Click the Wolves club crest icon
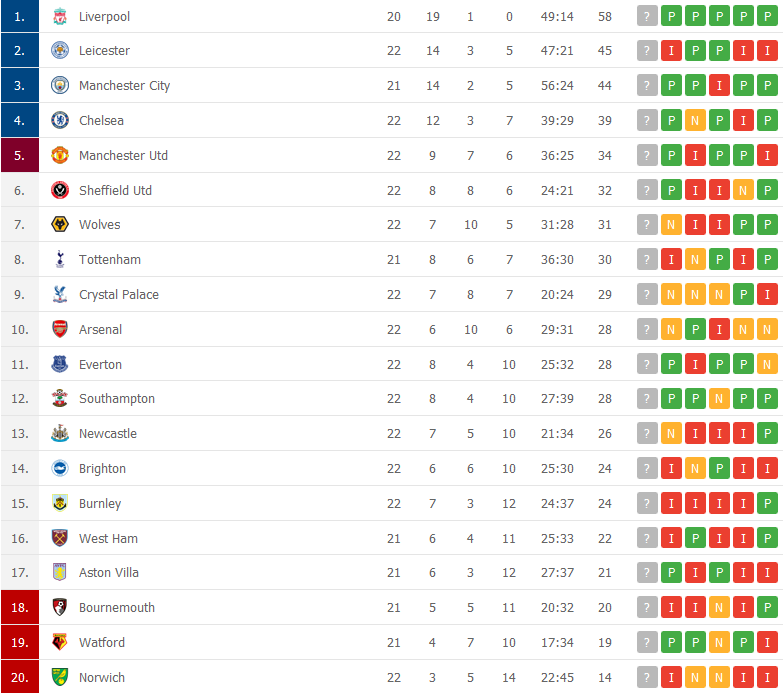783x693 pixels. coord(60,225)
